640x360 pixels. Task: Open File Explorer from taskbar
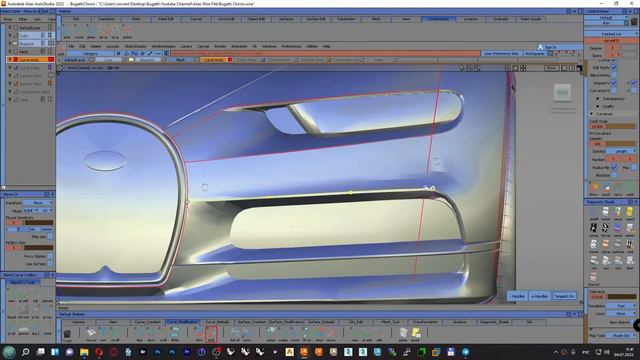pyautogui.click(x=84, y=352)
